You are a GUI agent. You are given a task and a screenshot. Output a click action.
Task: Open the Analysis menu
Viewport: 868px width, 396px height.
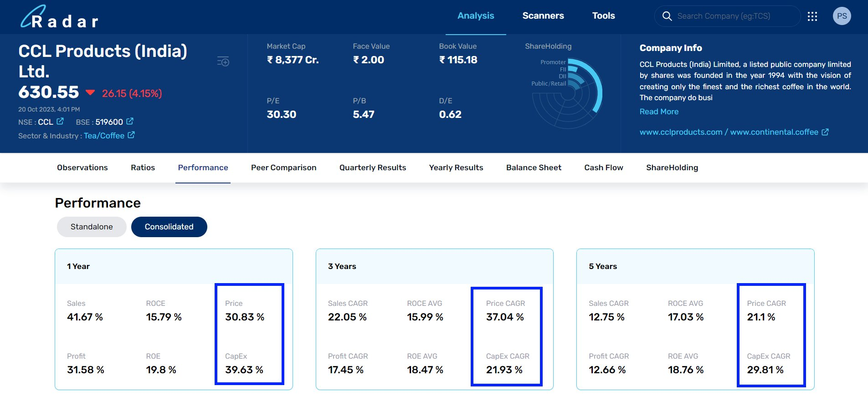[x=476, y=16]
